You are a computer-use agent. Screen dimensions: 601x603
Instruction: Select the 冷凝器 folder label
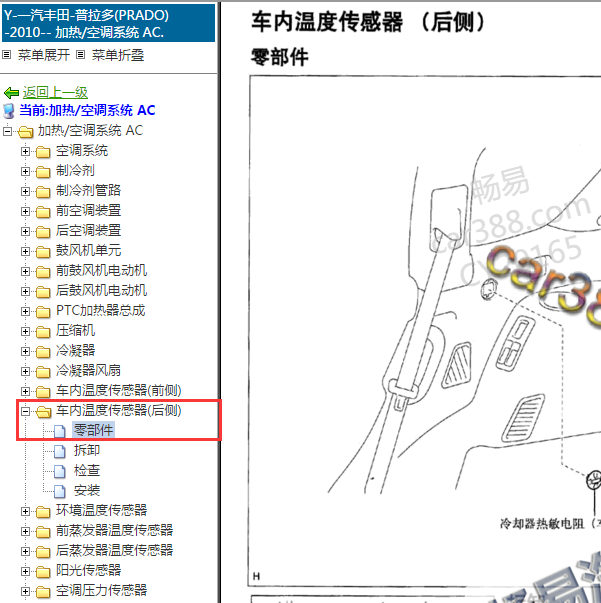point(75,350)
